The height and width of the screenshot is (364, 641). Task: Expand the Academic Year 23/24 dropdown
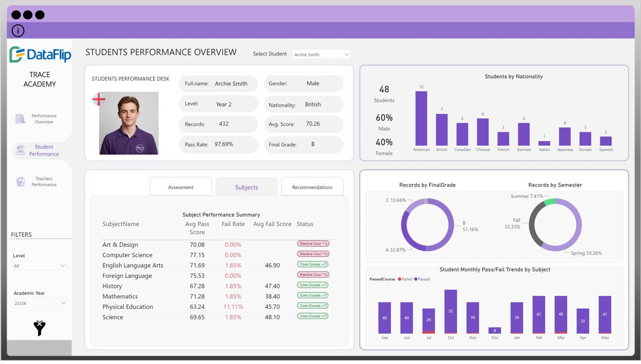point(40,303)
